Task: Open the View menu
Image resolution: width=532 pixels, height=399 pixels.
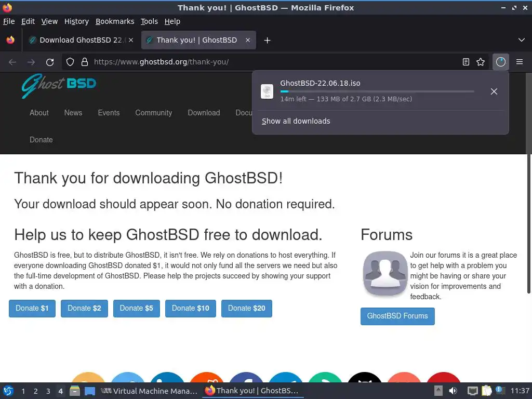Action: 49,21
